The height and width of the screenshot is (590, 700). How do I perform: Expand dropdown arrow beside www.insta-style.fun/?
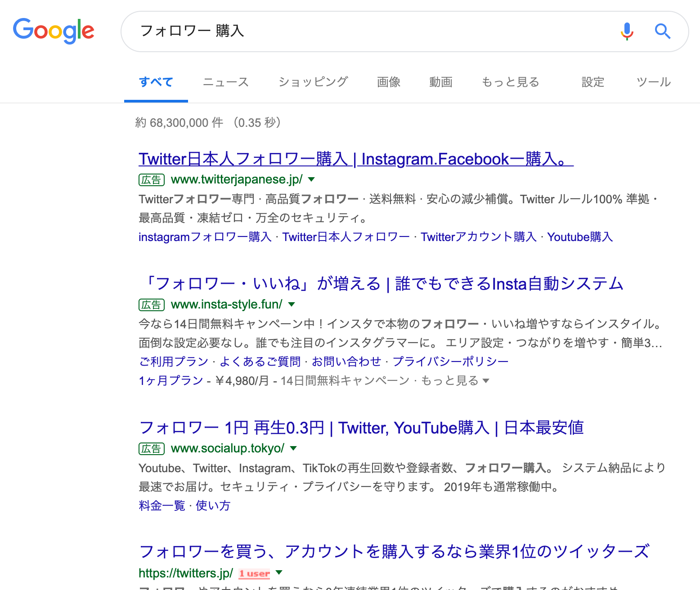292,304
